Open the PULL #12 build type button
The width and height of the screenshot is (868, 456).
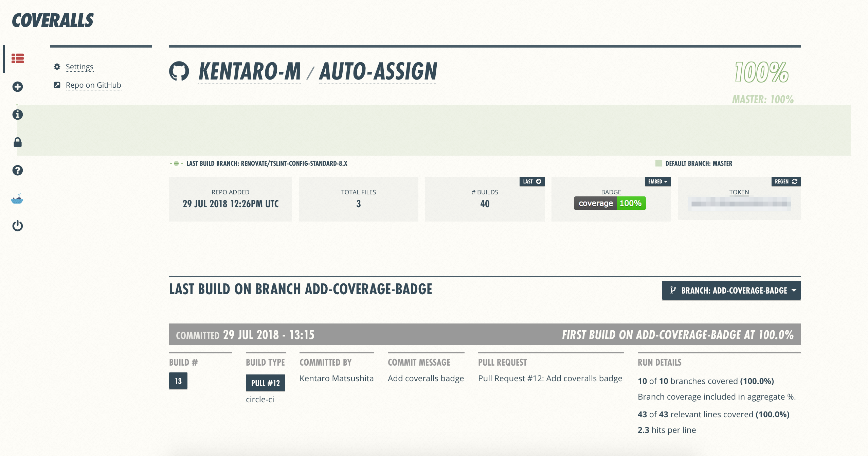(x=266, y=383)
